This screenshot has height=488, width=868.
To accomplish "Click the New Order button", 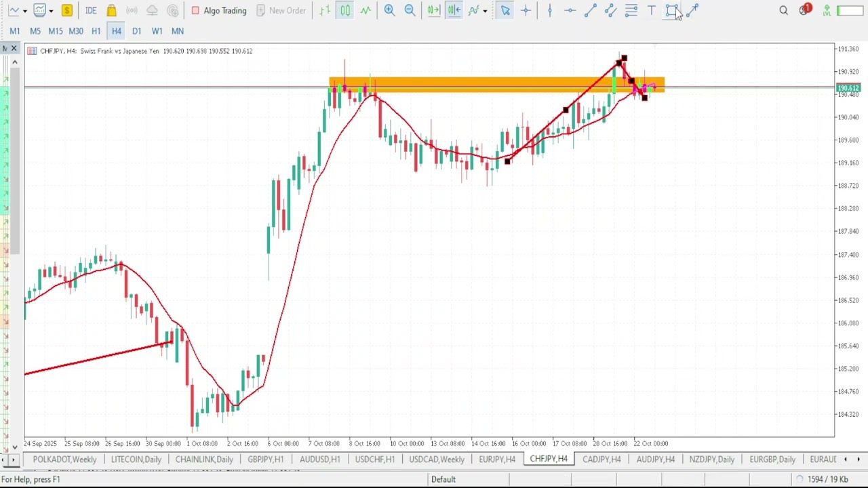I will pyautogui.click(x=280, y=10).
